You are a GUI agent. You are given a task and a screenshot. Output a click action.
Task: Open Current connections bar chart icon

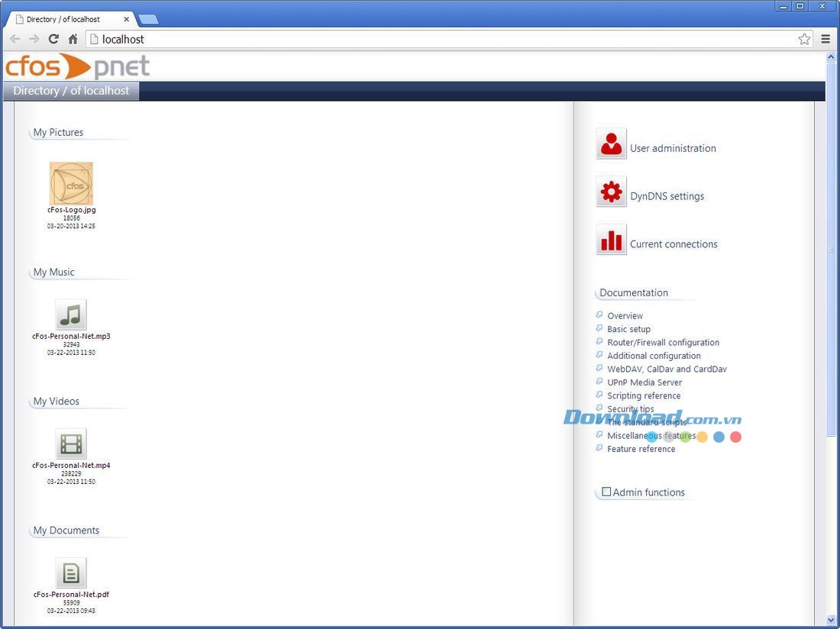[x=611, y=240]
